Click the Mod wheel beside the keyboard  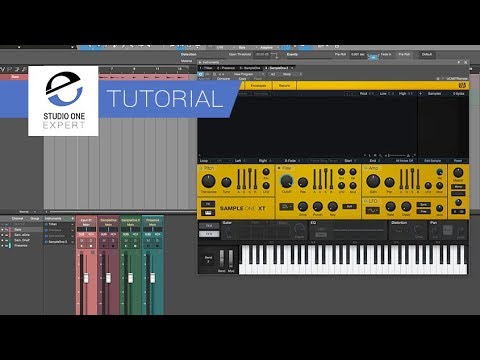231,258
